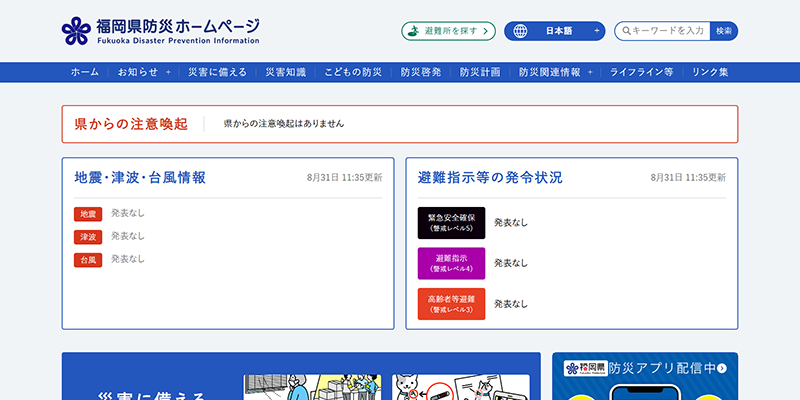Click the arrow in 避難所を探す button
Viewport: 800px width, 400px height.
point(486,31)
